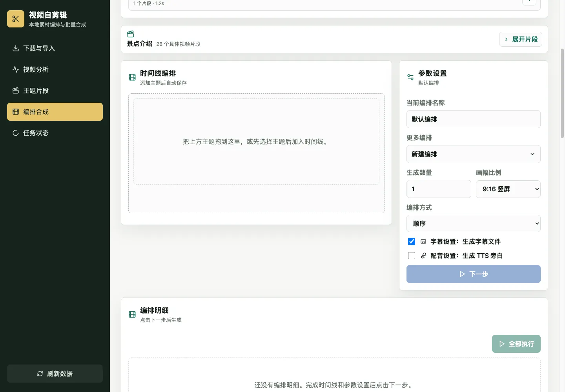Select 编排合成 in the sidebar
The width and height of the screenshot is (565, 392).
coord(55,112)
